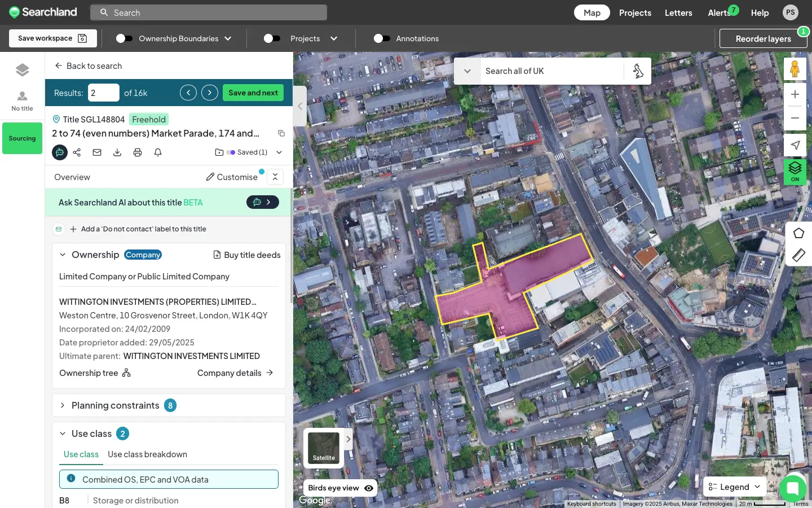Open the live chat bubble

coord(792,488)
